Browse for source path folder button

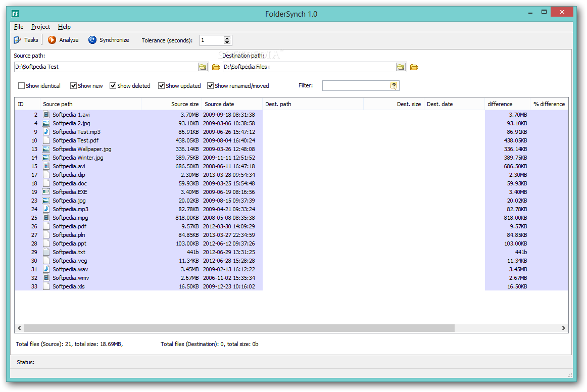tap(203, 67)
